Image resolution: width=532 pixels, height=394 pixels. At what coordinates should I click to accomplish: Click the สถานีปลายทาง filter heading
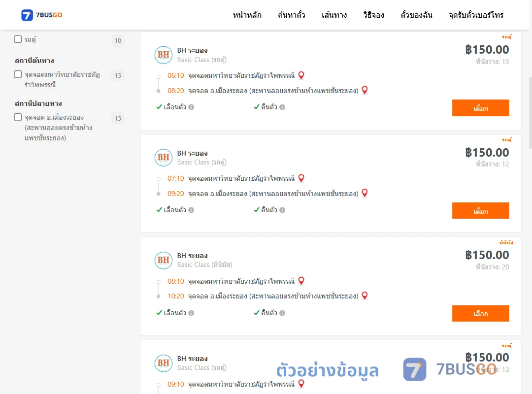38,103
